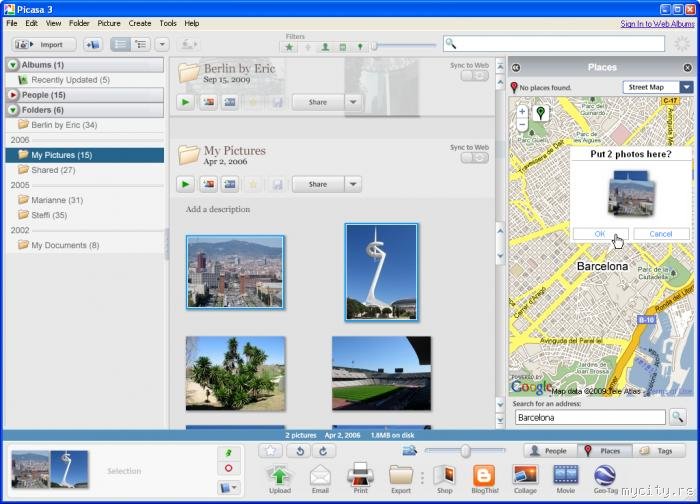Click the Upload icon in bottom toolbar

pos(280,474)
